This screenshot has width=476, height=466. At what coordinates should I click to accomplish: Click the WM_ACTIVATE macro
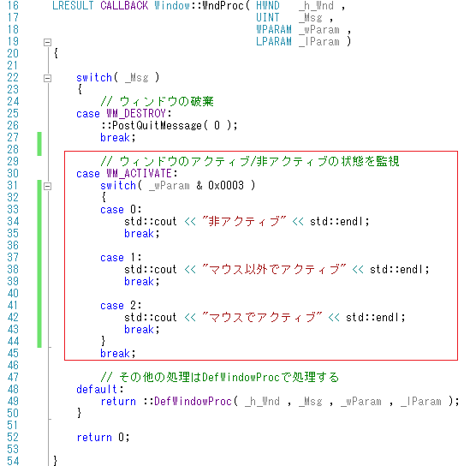139,173
